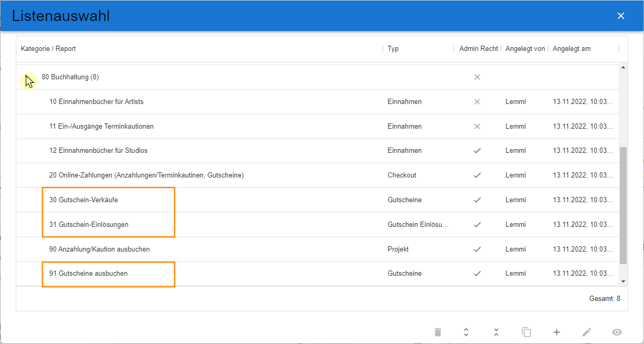644x344 pixels.
Task: Click the vertical scrollbar thumb
Action: 623,205
